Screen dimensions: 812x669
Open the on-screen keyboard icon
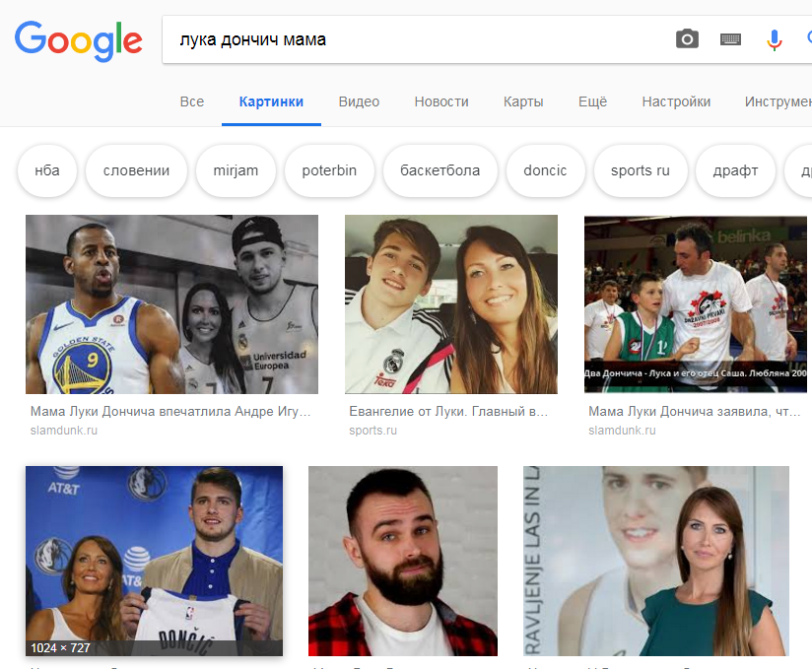click(x=730, y=39)
